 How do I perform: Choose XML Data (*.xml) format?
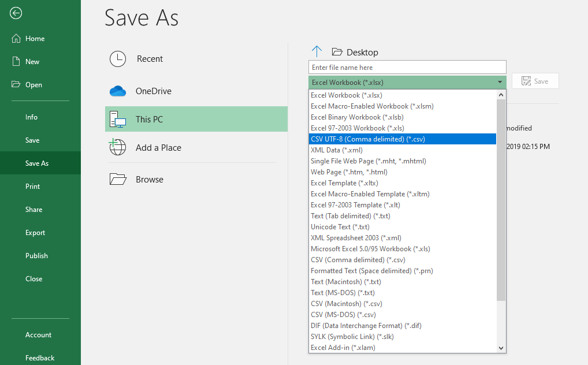403,150
